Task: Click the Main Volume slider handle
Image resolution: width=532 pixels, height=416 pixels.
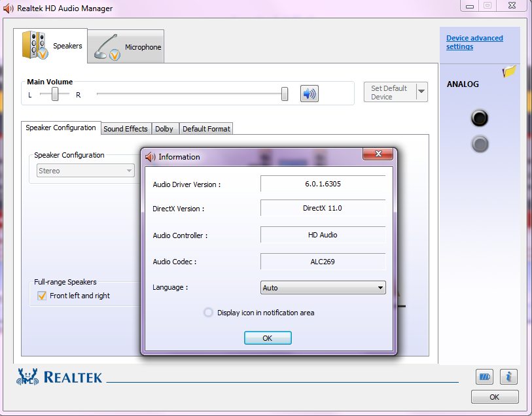Action: pos(285,94)
